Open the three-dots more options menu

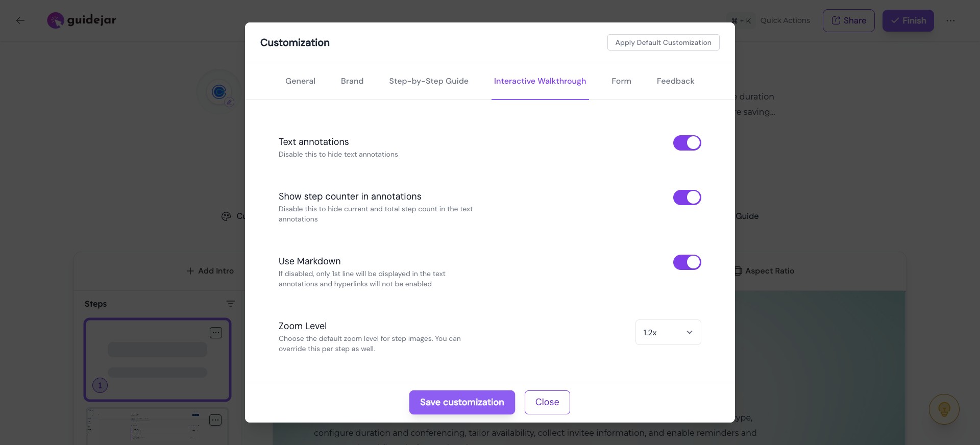pos(950,20)
